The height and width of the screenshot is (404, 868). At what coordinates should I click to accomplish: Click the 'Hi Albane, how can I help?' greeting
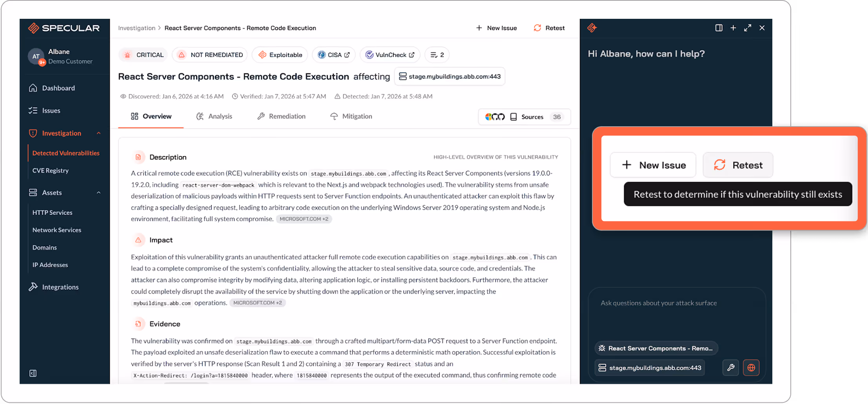(x=646, y=54)
